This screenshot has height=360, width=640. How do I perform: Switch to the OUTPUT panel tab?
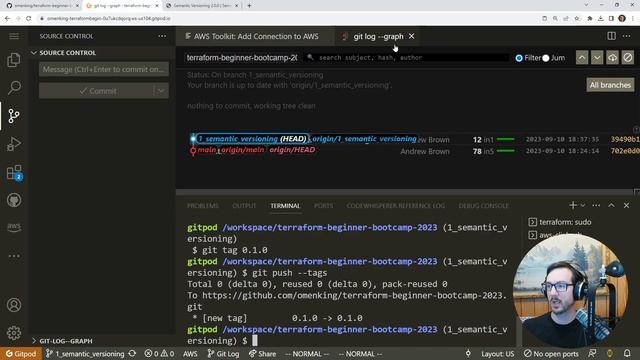tap(244, 206)
